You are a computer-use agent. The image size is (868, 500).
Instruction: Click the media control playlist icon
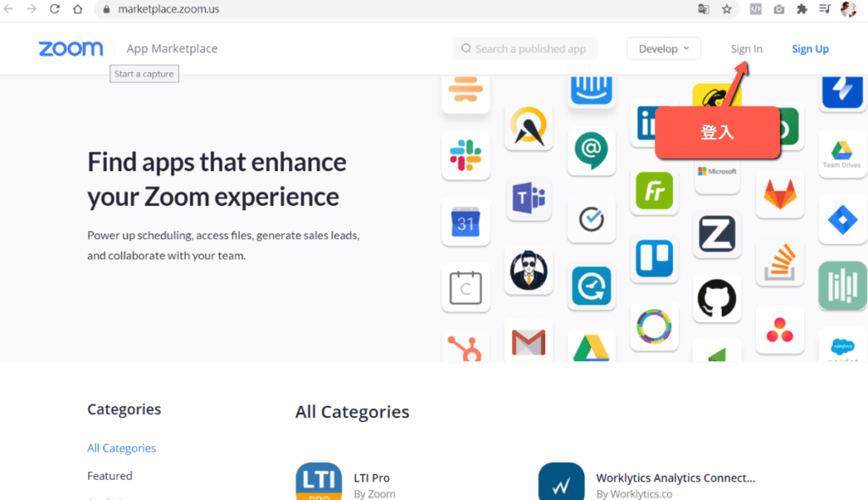(x=825, y=8)
